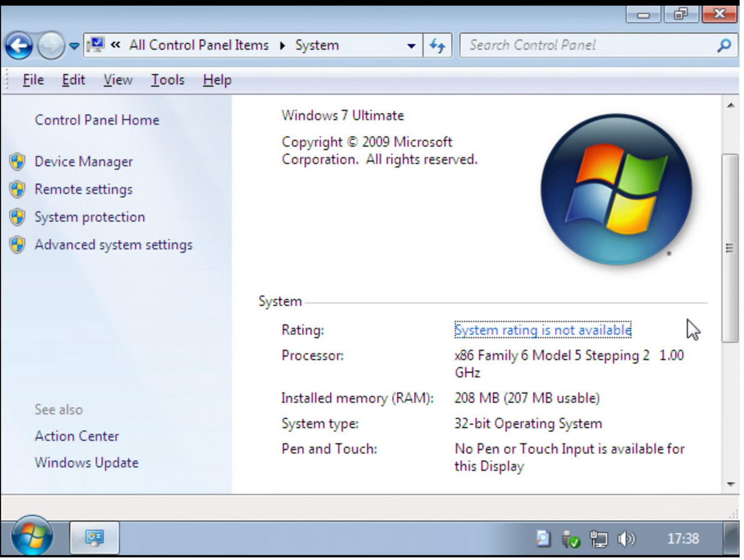Open the Help menu
744x560 pixels.
pyautogui.click(x=218, y=79)
